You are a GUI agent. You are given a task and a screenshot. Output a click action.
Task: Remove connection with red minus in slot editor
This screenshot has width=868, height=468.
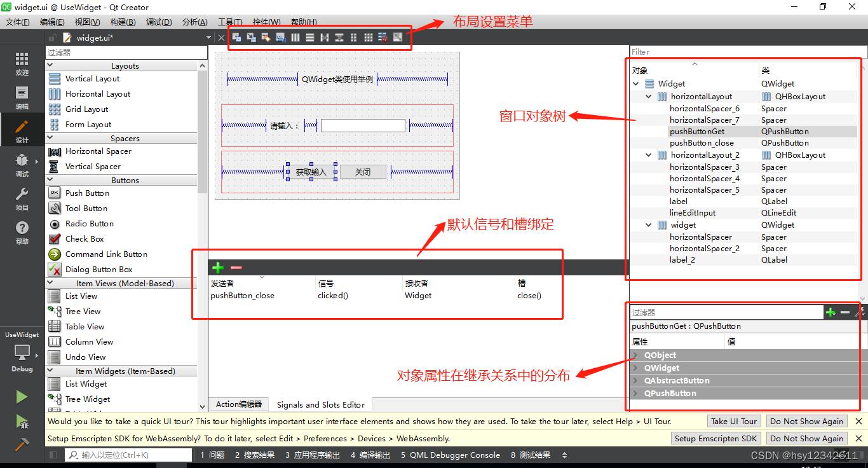(x=236, y=268)
